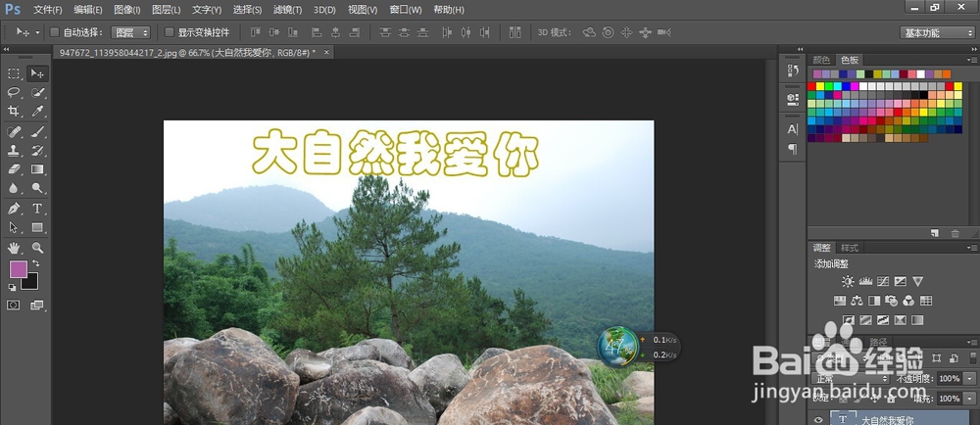
Task: Open the 滤镜(T) menu
Action: click(287, 10)
